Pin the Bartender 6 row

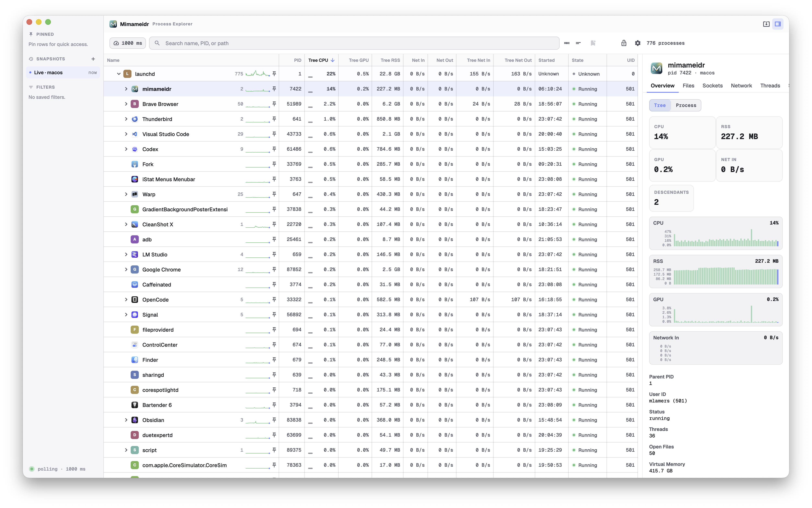274,405
